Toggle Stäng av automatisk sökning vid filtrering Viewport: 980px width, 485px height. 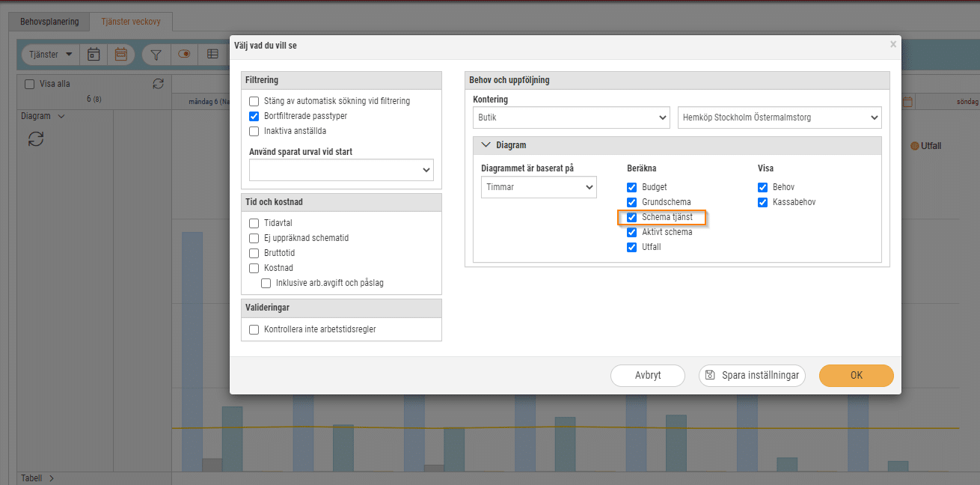pyautogui.click(x=254, y=101)
